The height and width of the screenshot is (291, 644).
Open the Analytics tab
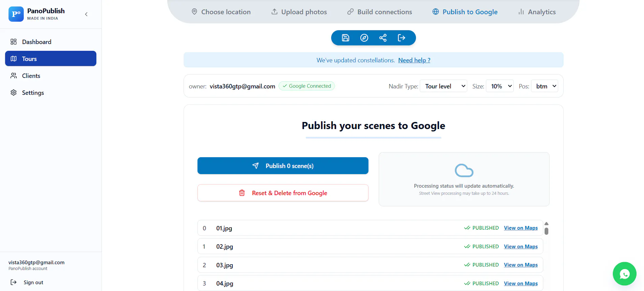click(x=537, y=12)
